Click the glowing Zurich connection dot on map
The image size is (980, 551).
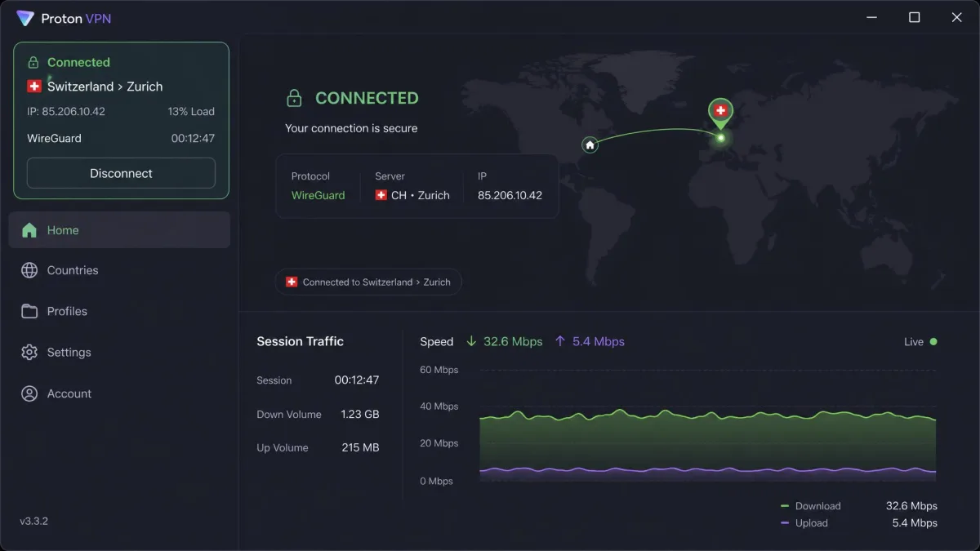click(720, 138)
